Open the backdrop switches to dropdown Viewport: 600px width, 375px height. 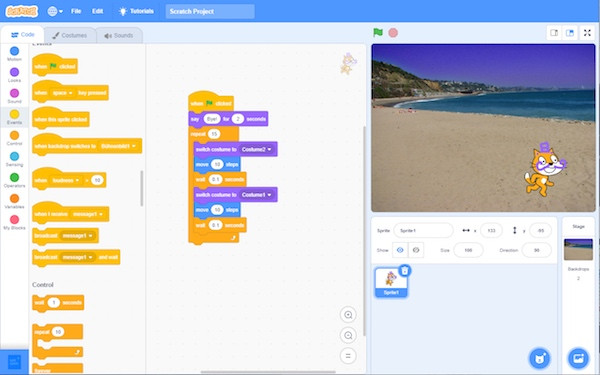[118, 146]
